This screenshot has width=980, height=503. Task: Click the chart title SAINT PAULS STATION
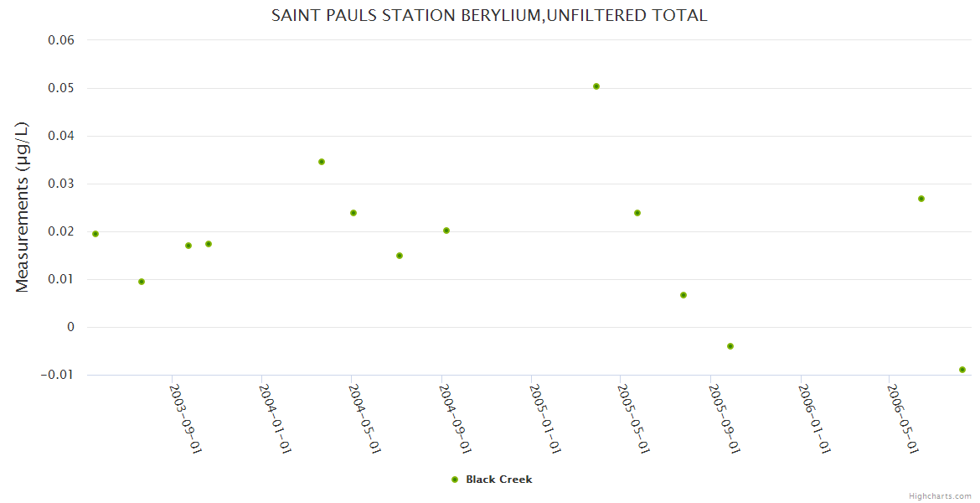tap(489, 15)
